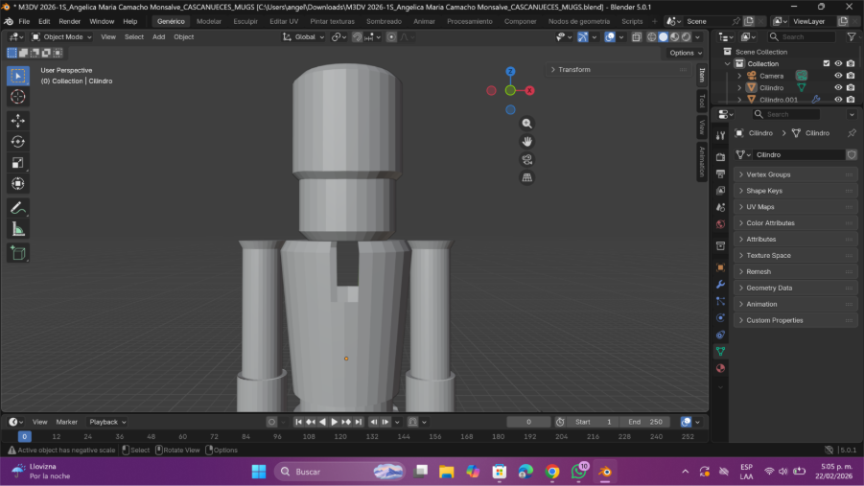Screen dimensions: 864x486
Task: Switch to Material Preview shading
Action: [674, 37]
